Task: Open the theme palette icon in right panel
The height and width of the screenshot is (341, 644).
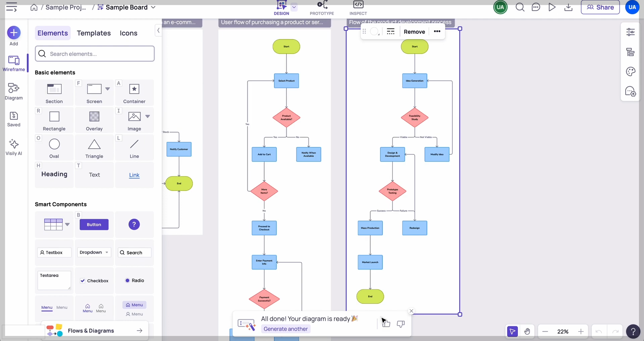Action: (631, 71)
